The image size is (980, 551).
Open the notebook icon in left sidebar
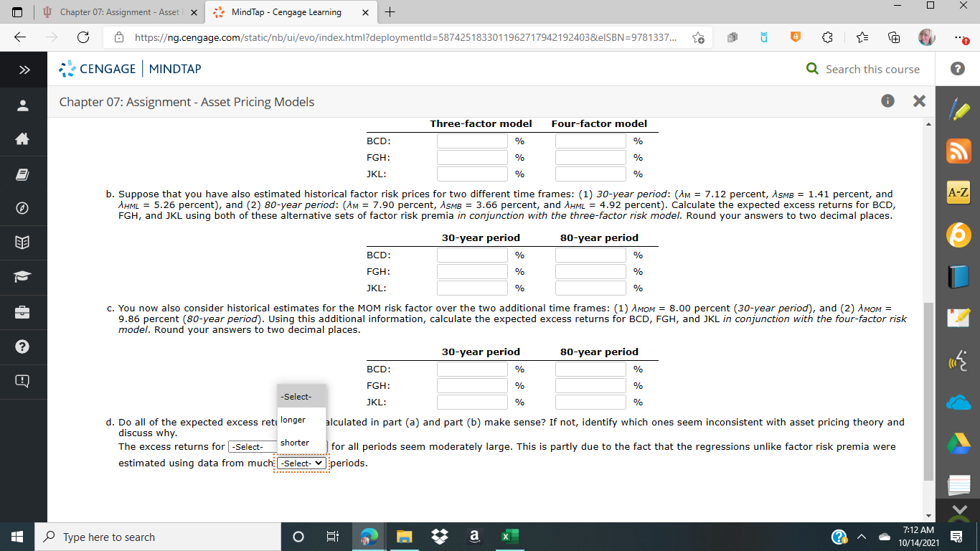tap(24, 174)
